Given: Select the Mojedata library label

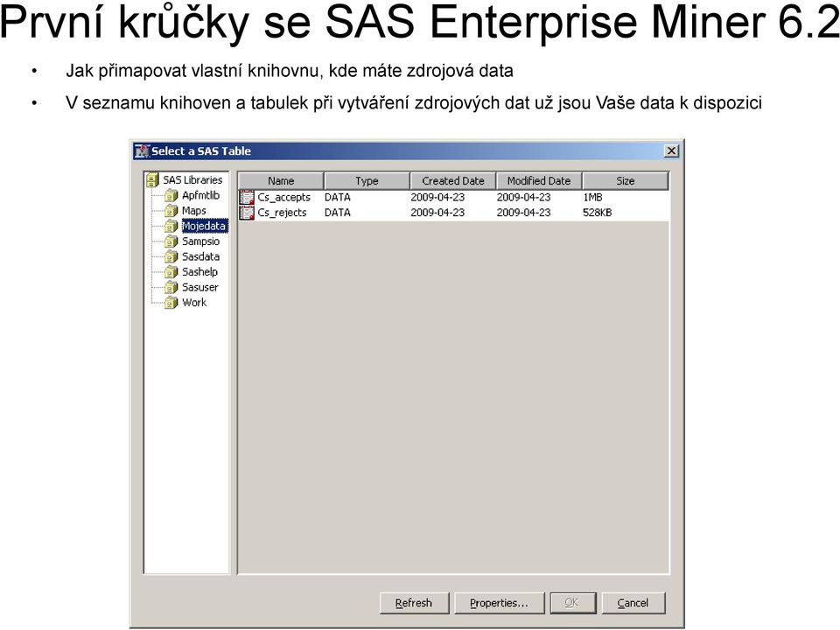Looking at the screenshot, I should (204, 226).
